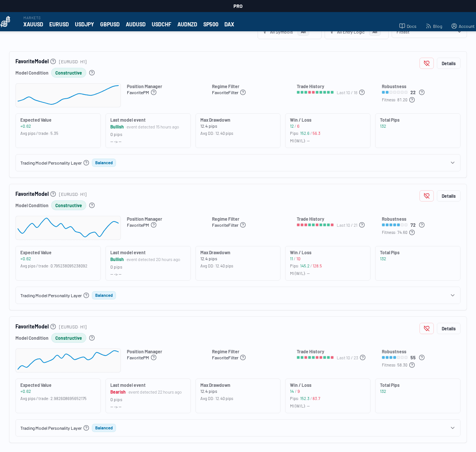Viewport: 476px width, 452px height.
Task: Open the Fittest sort dropdown
Action: point(429,33)
